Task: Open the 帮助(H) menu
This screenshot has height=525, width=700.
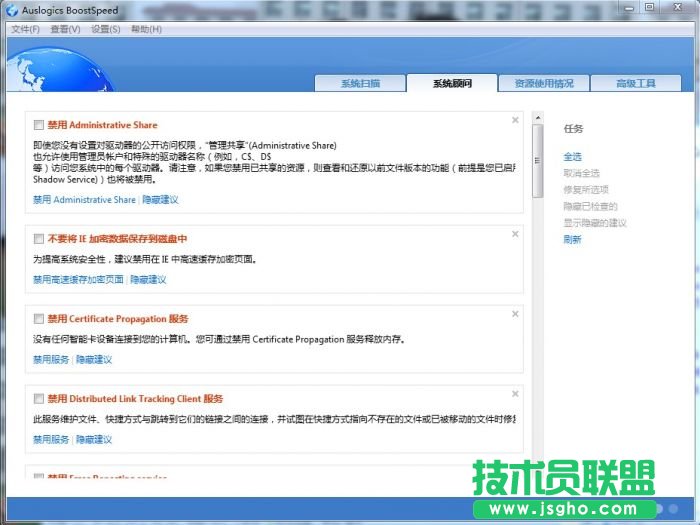Action: pos(146,29)
